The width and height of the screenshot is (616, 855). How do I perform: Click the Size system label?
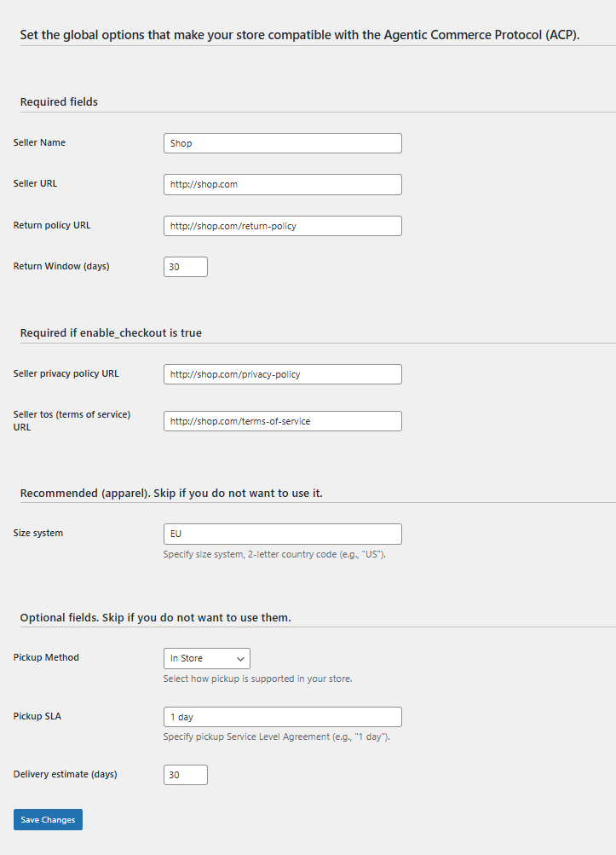(x=38, y=533)
